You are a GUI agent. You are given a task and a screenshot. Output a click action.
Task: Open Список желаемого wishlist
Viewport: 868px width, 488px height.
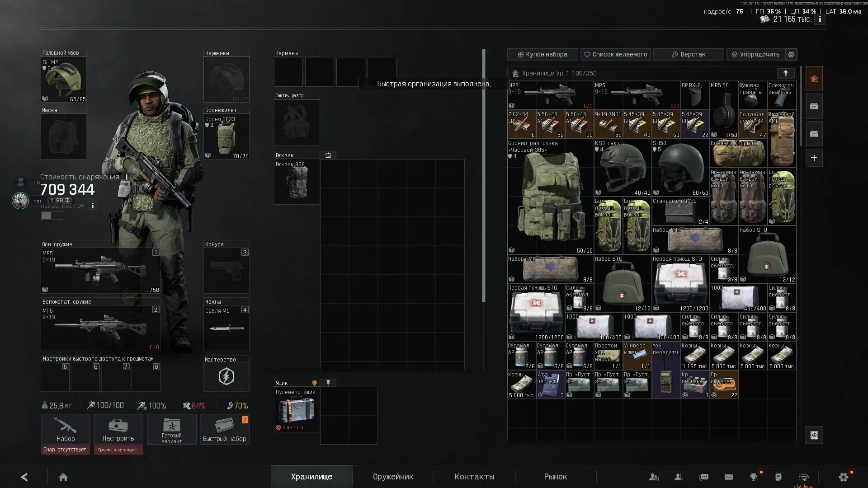click(616, 54)
